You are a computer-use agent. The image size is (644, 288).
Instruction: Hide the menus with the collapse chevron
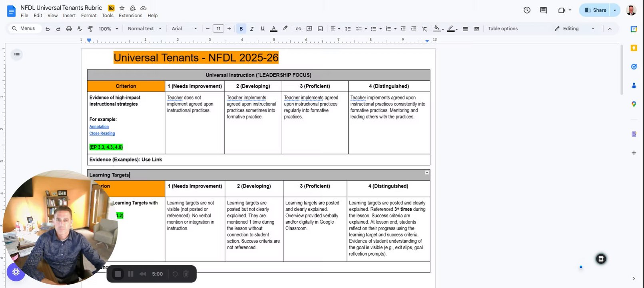(x=610, y=29)
